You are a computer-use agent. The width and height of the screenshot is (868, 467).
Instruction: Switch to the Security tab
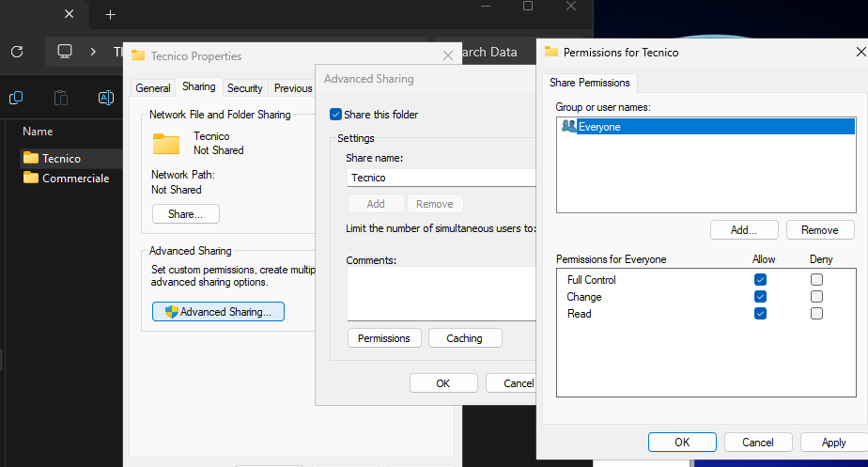click(x=244, y=88)
